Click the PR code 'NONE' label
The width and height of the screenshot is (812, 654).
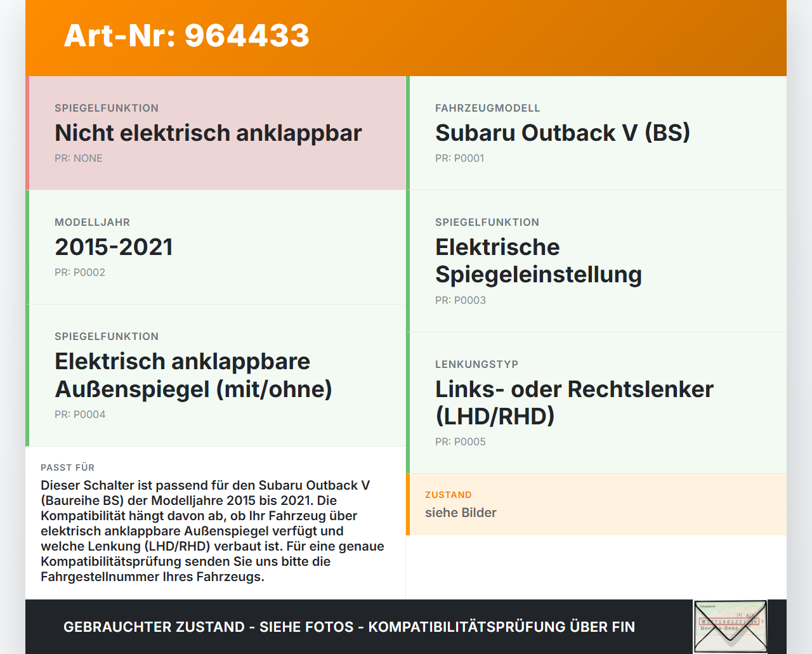[x=78, y=158]
